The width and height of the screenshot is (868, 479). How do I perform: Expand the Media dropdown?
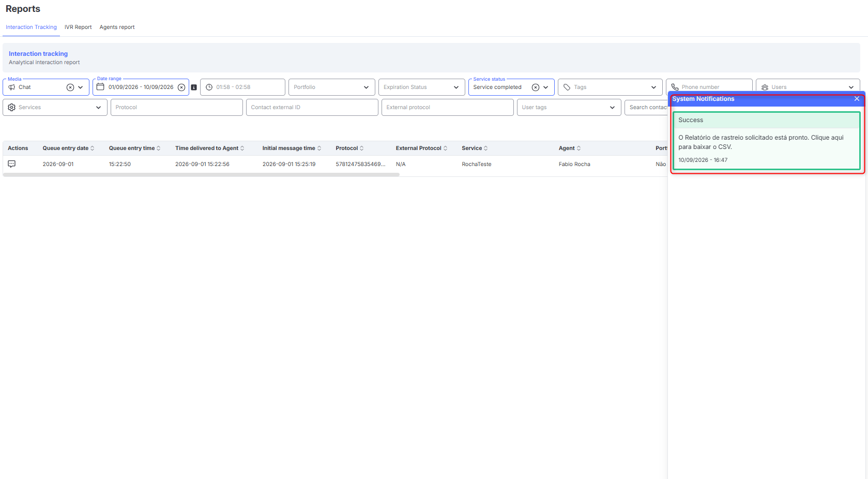point(81,87)
